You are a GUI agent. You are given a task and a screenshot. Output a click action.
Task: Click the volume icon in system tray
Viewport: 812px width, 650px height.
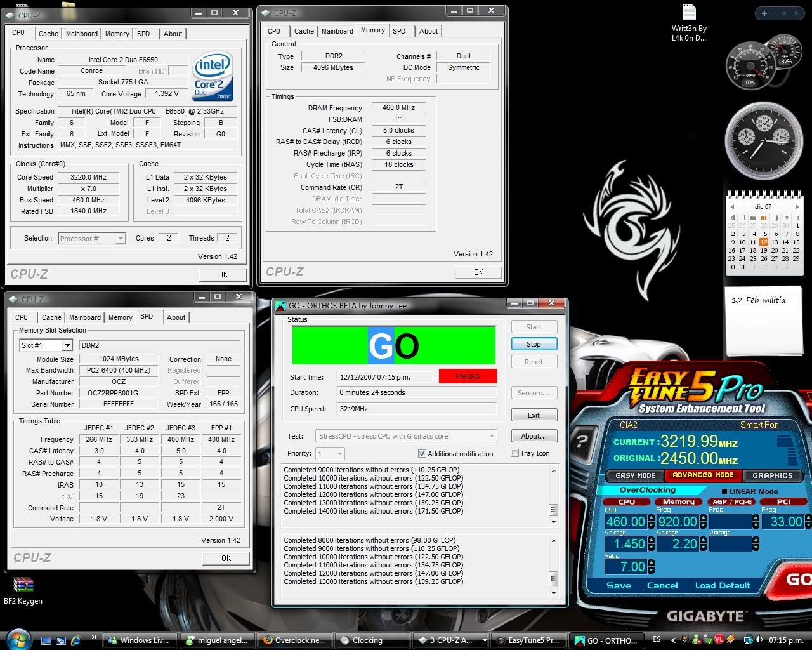click(759, 639)
